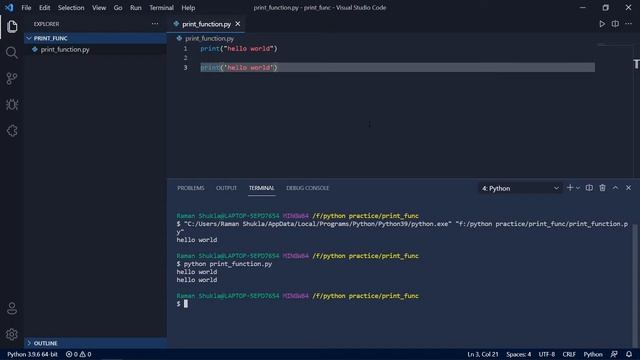Open notifications bell in status bar
This screenshot has height=360, width=640.
[629, 354]
